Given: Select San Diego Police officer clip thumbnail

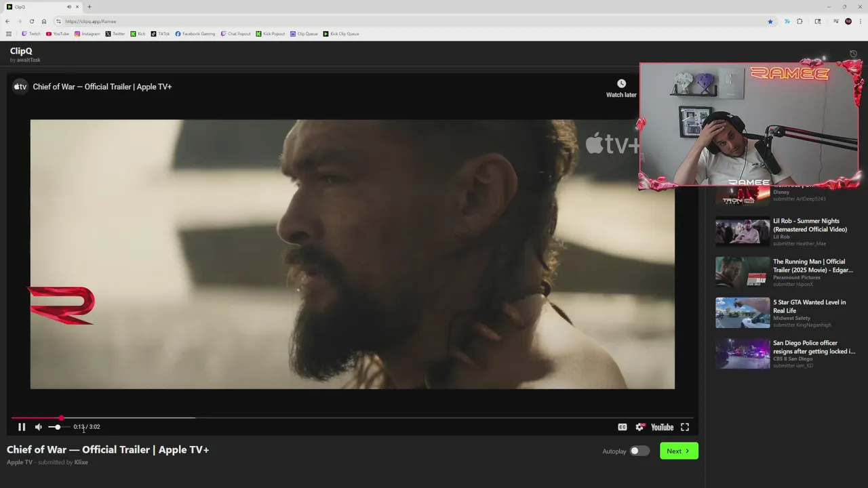Looking at the screenshot, I should coord(743,354).
